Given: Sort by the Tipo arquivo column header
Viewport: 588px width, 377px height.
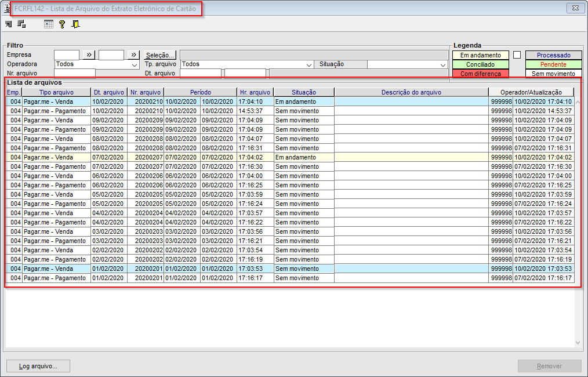Looking at the screenshot, I should point(56,92).
